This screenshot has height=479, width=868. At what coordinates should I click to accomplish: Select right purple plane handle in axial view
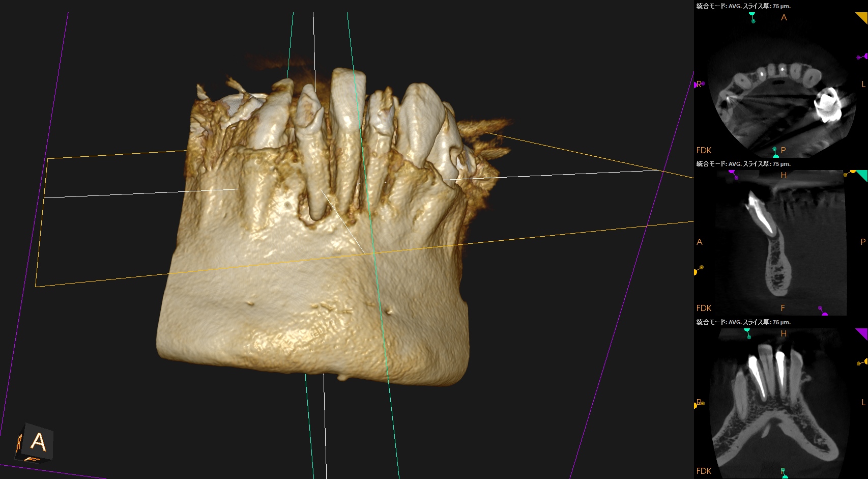click(x=863, y=57)
